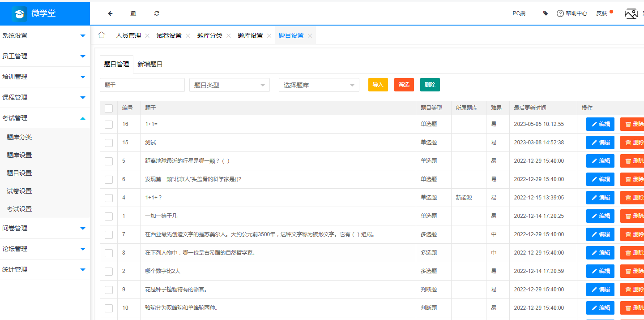This screenshot has width=644, height=320.
Task: Collapse the 考试管理 menu section
Action: (x=45, y=118)
